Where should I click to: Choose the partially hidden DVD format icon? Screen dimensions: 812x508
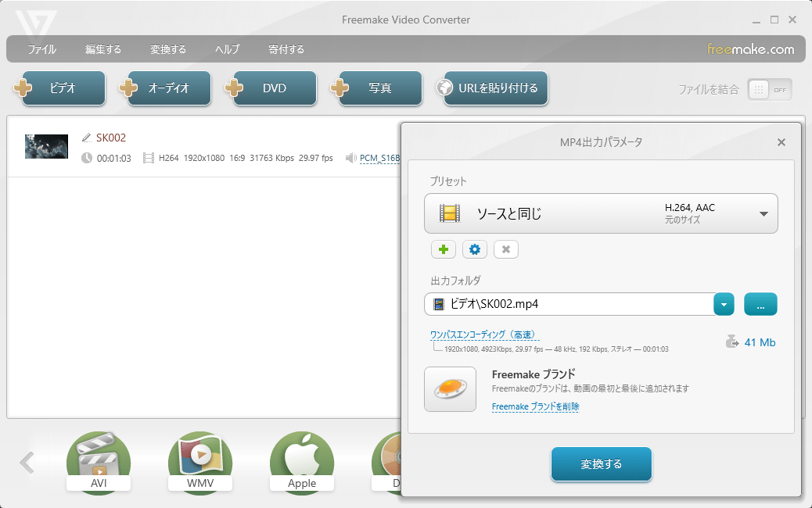coord(386,463)
